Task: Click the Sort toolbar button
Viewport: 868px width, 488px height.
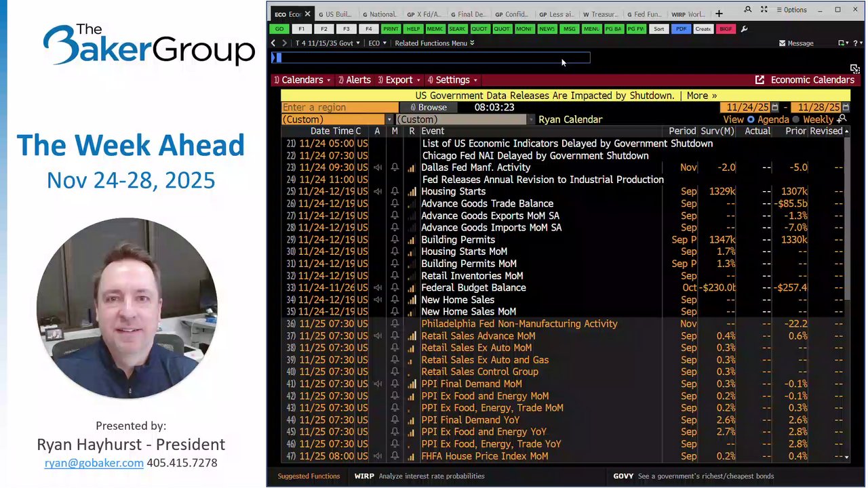Action: point(658,29)
